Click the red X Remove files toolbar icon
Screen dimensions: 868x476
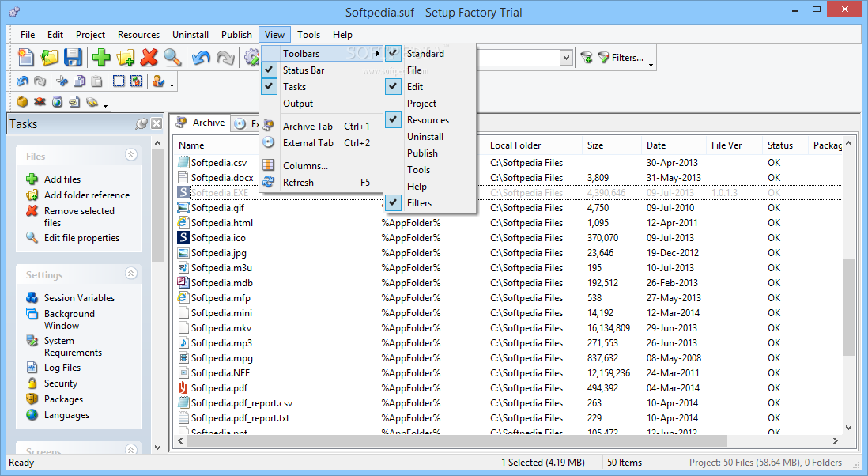point(149,57)
